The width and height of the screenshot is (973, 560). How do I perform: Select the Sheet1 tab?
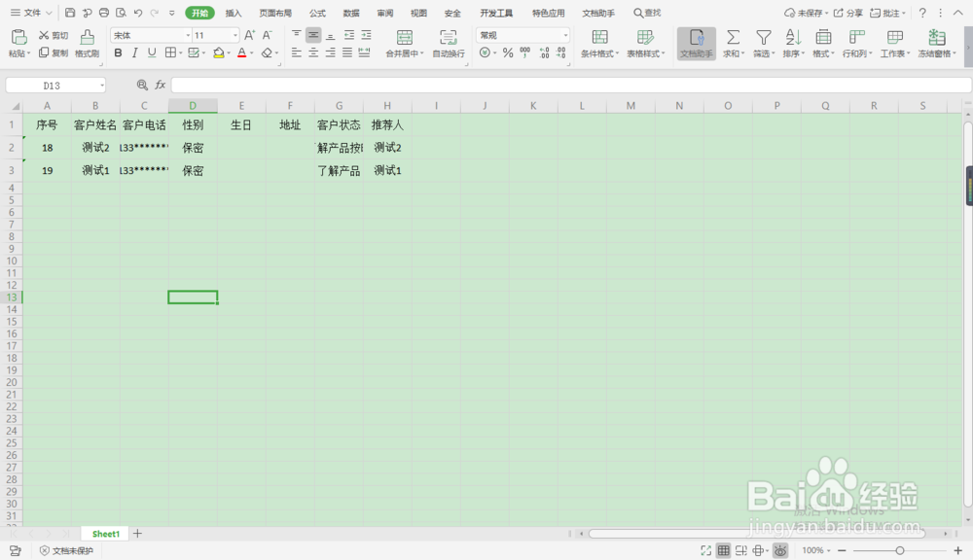click(x=105, y=534)
